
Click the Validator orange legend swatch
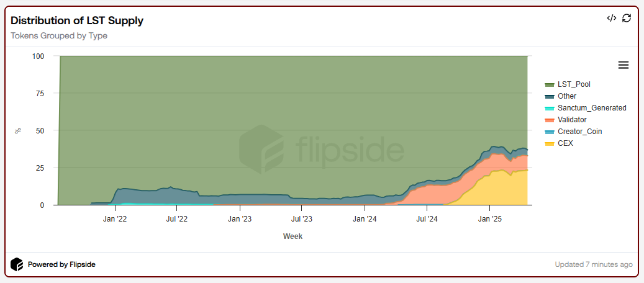(x=549, y=120)
